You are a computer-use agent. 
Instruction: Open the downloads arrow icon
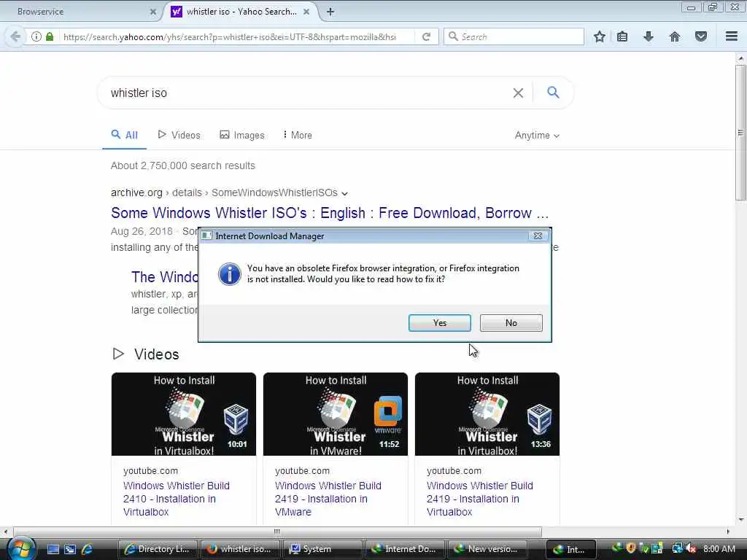649,36
